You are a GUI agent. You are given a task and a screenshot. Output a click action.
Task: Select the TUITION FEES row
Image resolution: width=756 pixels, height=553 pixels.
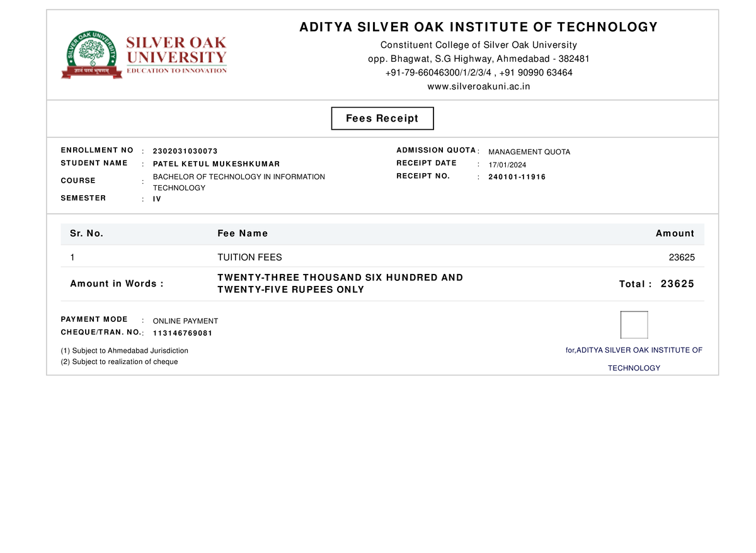coord(249,257)
